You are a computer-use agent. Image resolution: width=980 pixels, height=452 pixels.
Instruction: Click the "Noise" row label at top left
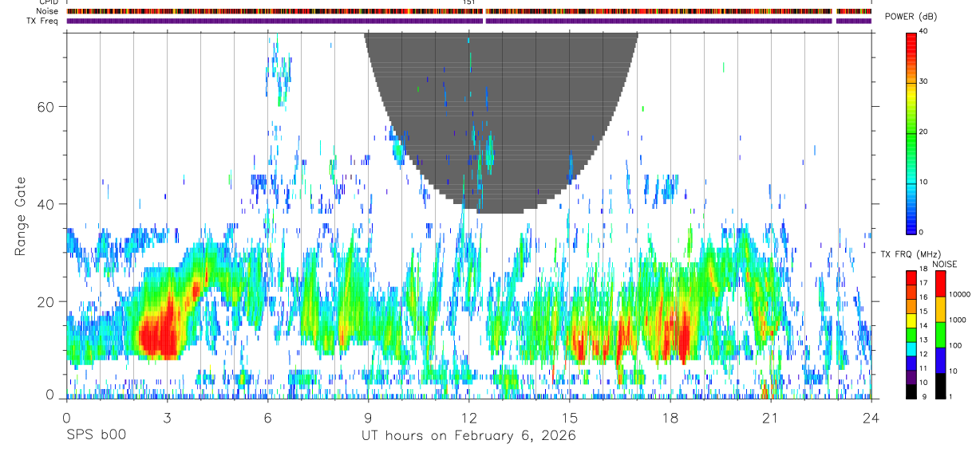tap(48, 11)
